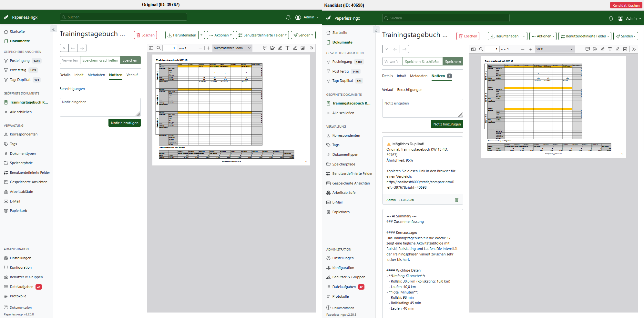Image resolution: width=644 pixels, height=318 pixels.
Task: Collapse the left navigation sidebar in the Original pane
Action: tap(53, 29)
